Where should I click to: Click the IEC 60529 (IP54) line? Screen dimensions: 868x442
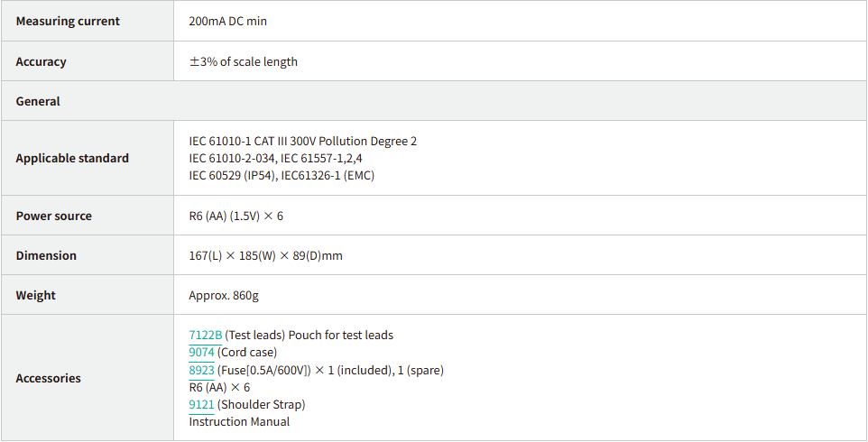tap(281, 176)
